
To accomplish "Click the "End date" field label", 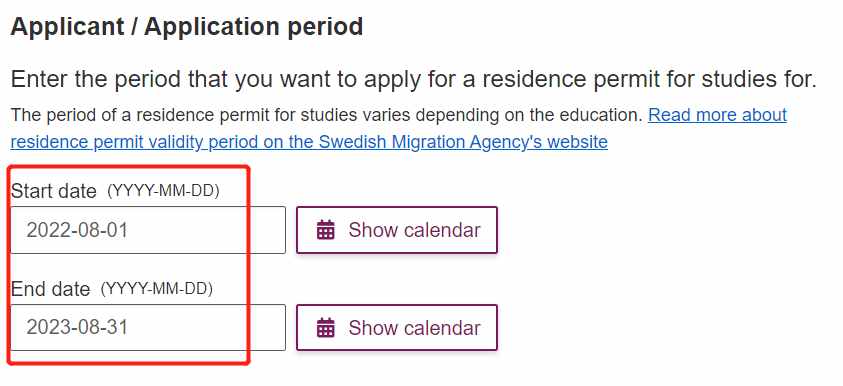I will tap(51, 289).
